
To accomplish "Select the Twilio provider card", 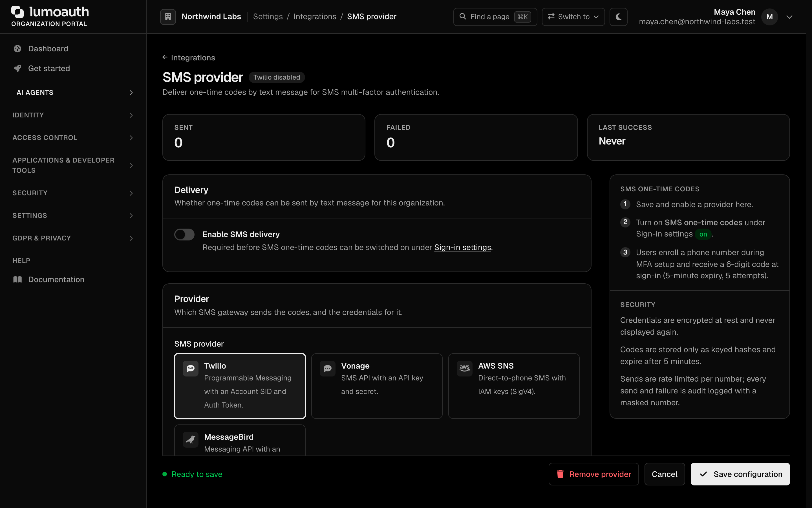I will pyautogui.click(x=240, y=386).
